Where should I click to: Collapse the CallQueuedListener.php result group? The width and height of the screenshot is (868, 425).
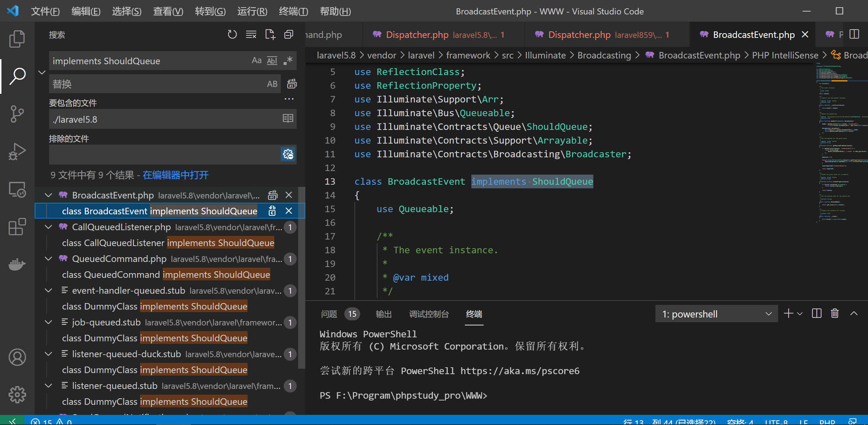(48, 227)
